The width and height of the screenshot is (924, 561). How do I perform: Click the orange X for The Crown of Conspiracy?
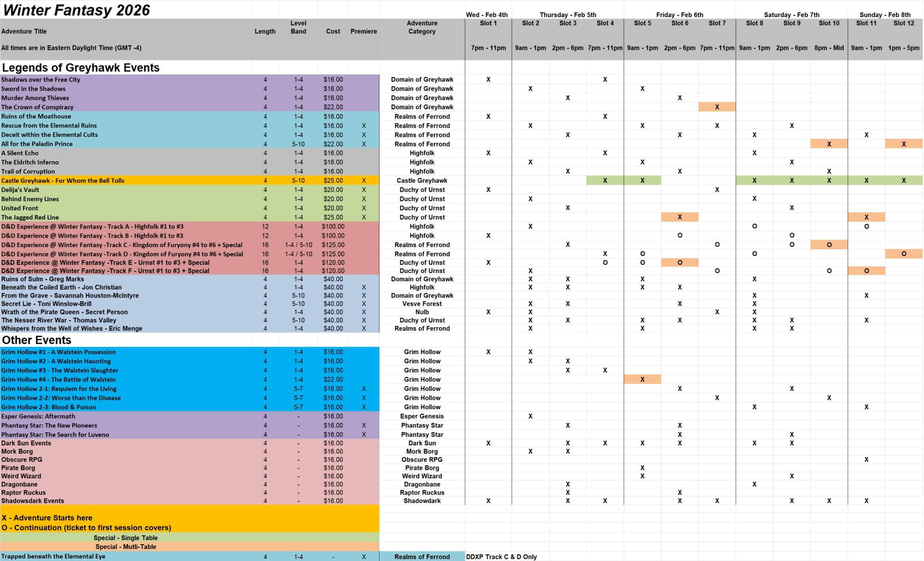click(x=716, y=107)
